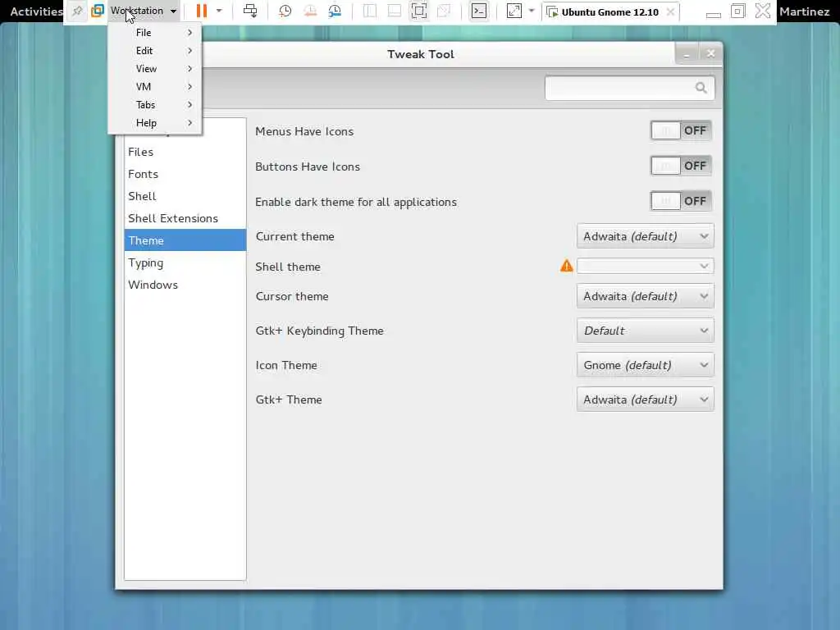Close the VMware Workstation window
Viewport: 840px width, 630px height.
[x=763, y=11]
